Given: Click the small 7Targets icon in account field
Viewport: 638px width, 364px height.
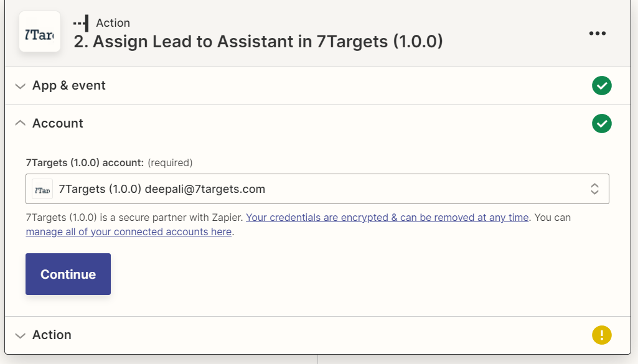Looking at the screenshot, I should 42,189.
